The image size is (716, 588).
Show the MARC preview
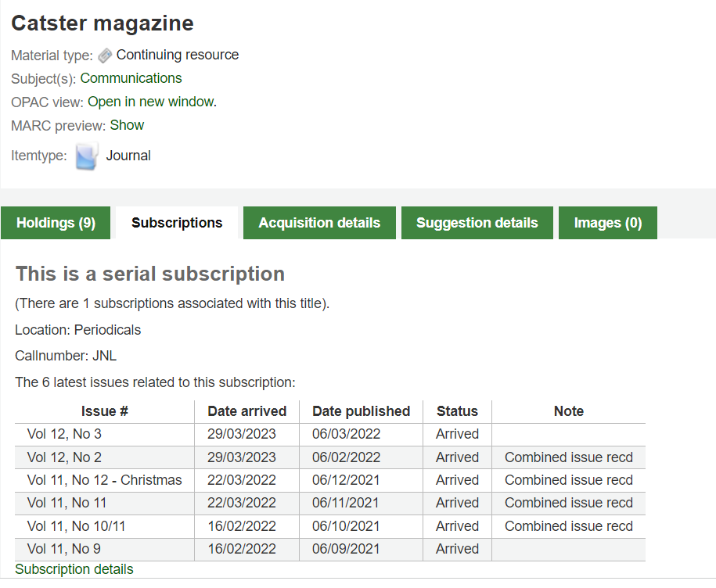pyautogui.click(x=127, y=124)
